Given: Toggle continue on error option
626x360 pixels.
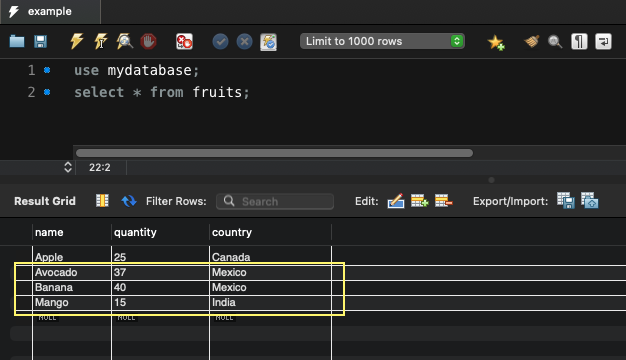Looking at the screenshot, I should pos(184,41).
